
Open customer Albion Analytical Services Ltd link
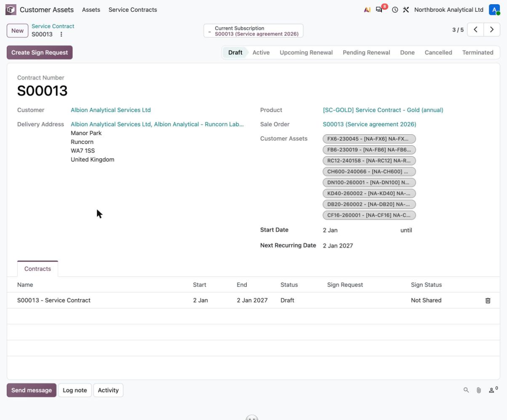coord(111,110)
